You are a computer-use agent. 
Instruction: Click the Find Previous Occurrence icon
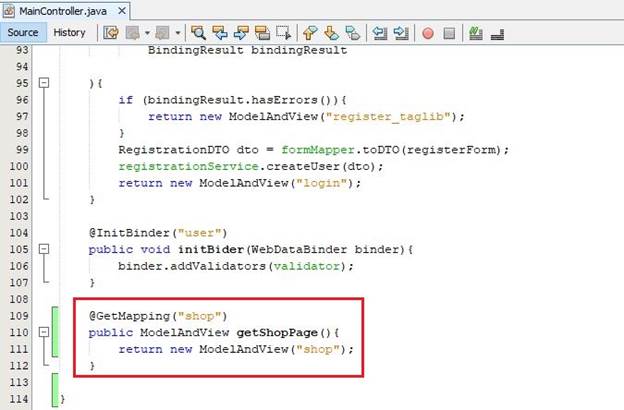[220, 33]
